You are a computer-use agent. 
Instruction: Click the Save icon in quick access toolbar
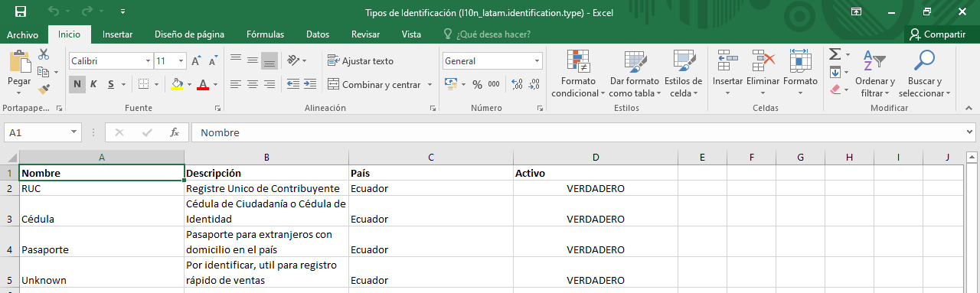point(21,11)
